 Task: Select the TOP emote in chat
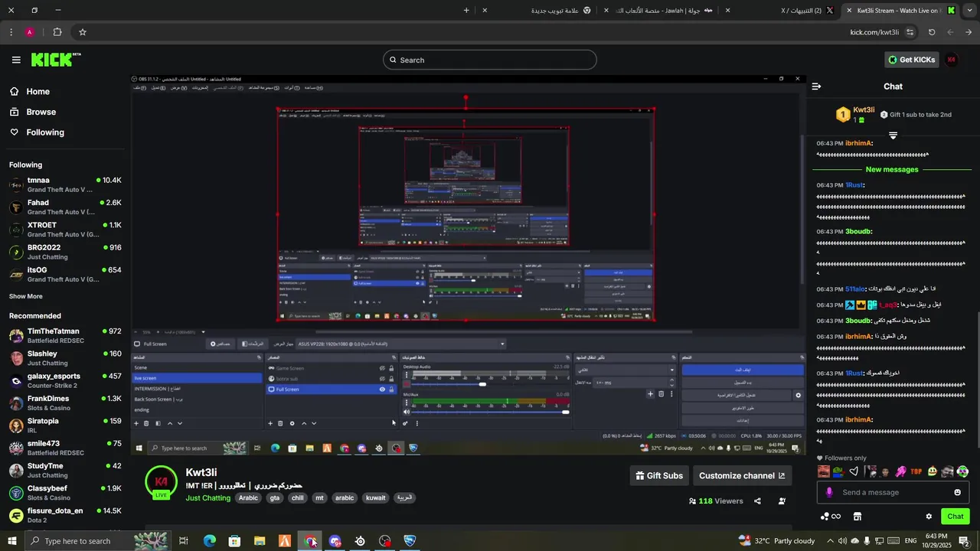tap(916, 471)
